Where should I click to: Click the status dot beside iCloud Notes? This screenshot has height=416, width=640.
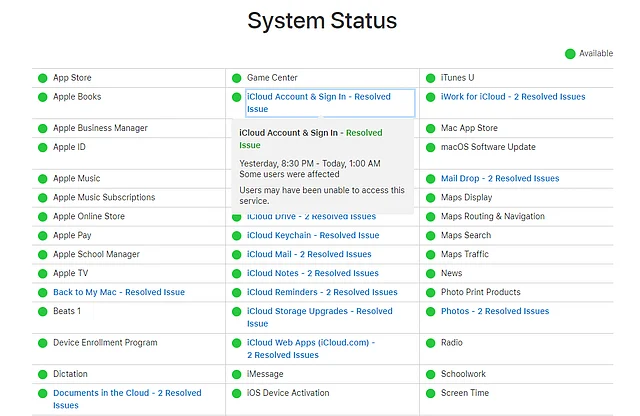(x=236, y=274)
